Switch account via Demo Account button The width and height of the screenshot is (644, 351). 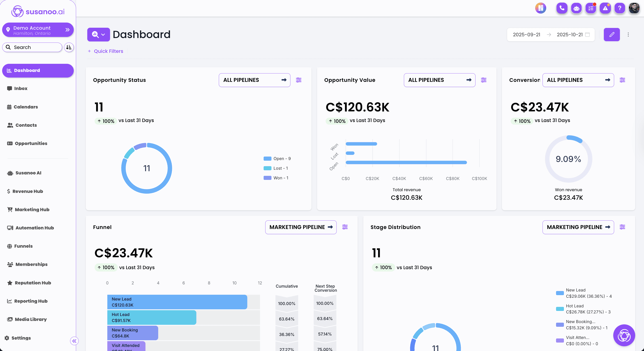[38, 30]
